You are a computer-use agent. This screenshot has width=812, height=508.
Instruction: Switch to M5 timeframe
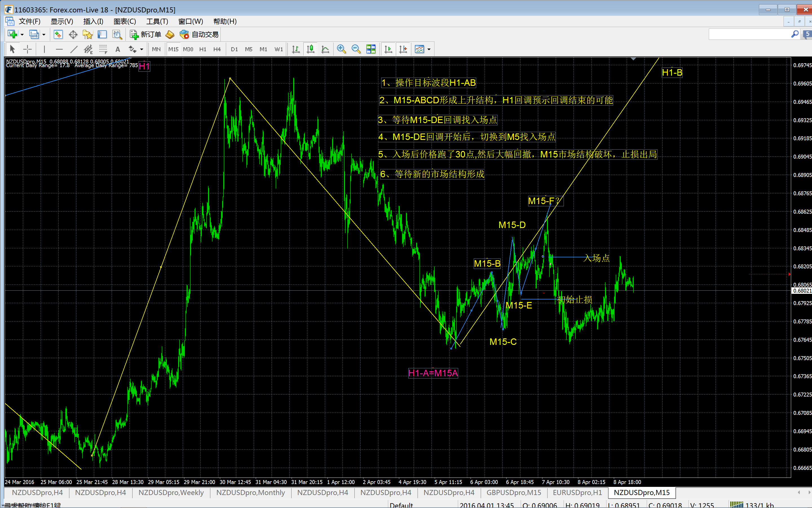coord(249,49)
